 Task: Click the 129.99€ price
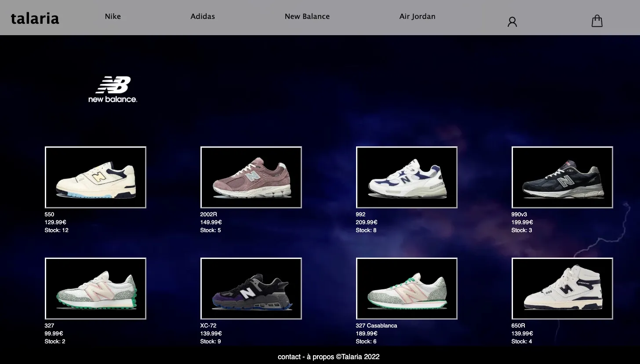tap(55, 222)
